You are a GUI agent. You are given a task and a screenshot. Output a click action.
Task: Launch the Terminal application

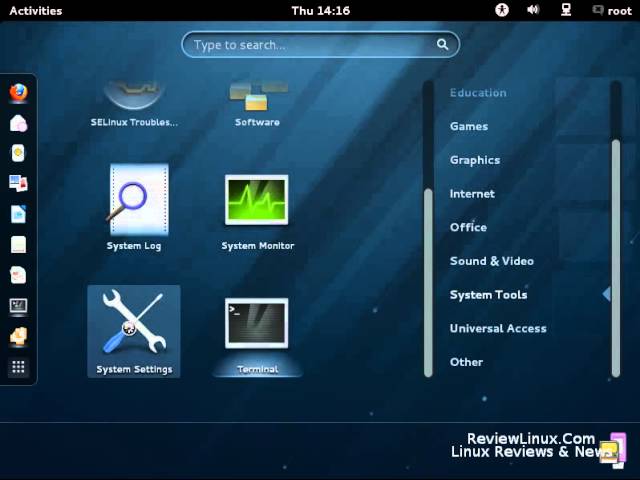tap(257, 336)
